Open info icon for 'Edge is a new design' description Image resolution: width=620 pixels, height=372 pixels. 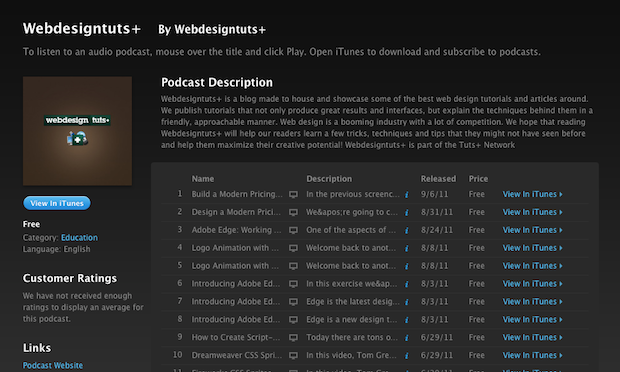406,319
